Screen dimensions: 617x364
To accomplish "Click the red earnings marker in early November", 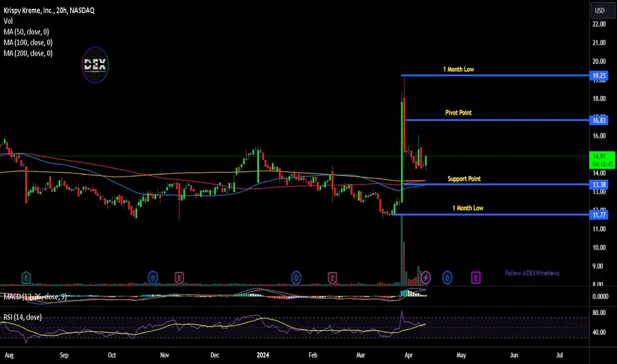I will [x=179, y=278].
